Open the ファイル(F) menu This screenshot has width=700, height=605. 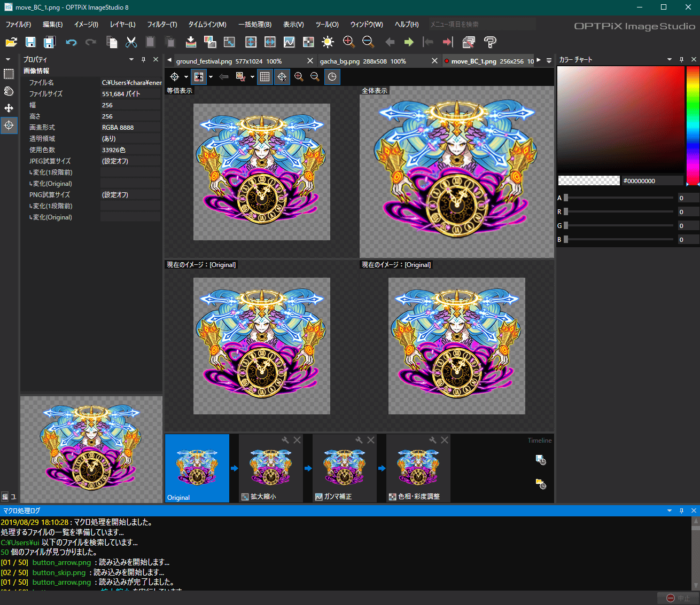(18, 24)
